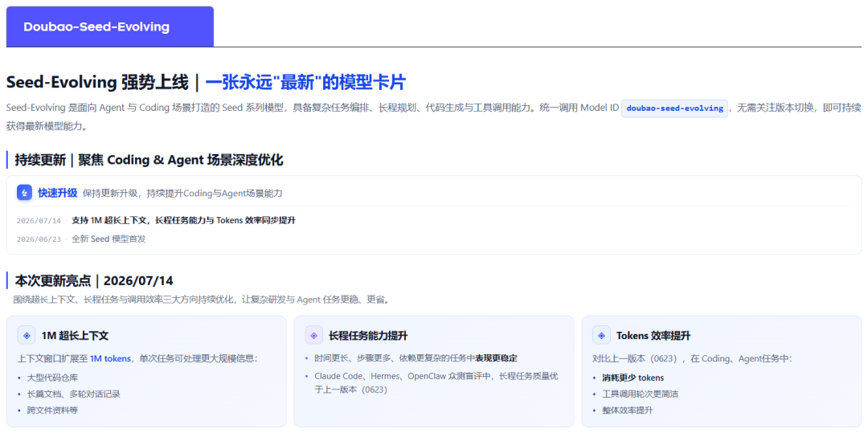Click the bullet 长篇文档、多轮对话记录
The height and width of the screenshot is (433, 868).
pos(74,394)
